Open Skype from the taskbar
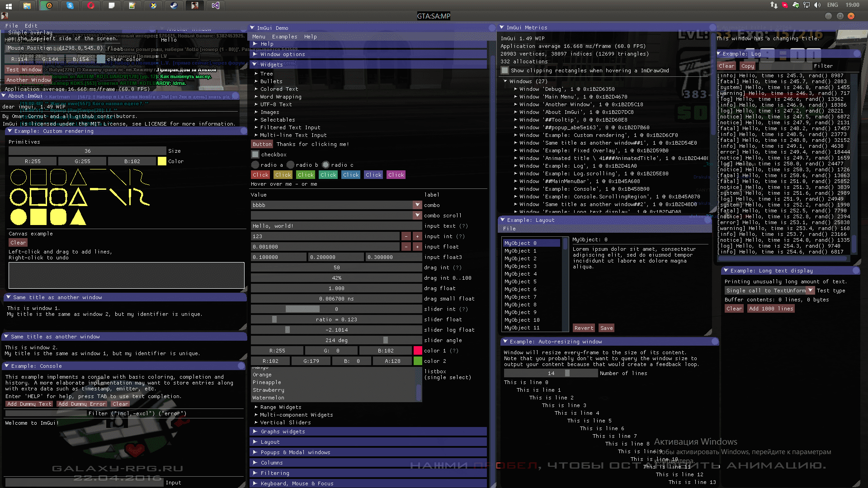The height and width of the screenshot is (488, 868). 70,5
